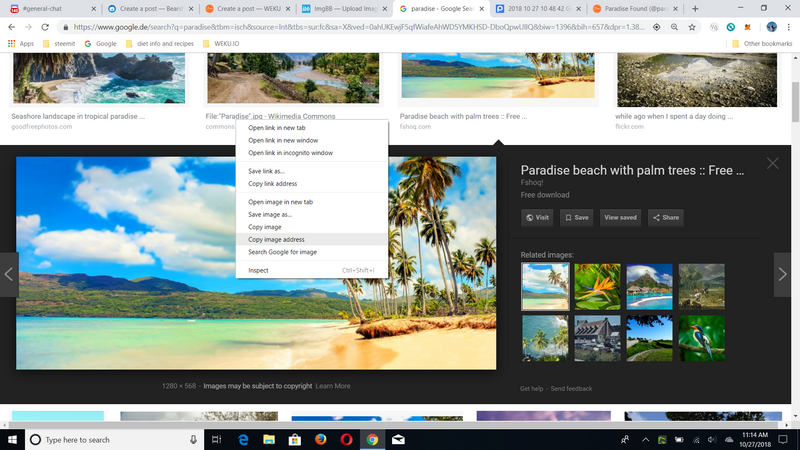Screen dimensions: 800x450
Task: Open Chrome's three-dot menu
Action: coord(789,27)
